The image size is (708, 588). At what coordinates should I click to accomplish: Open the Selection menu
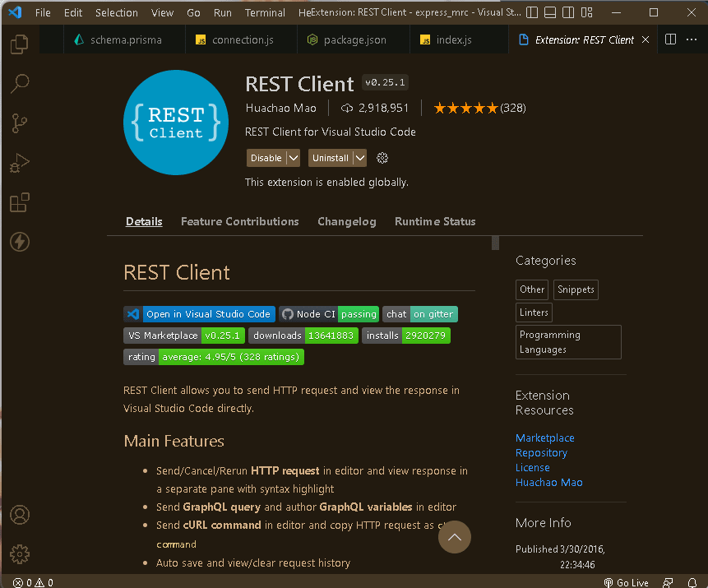pos(117,12)
